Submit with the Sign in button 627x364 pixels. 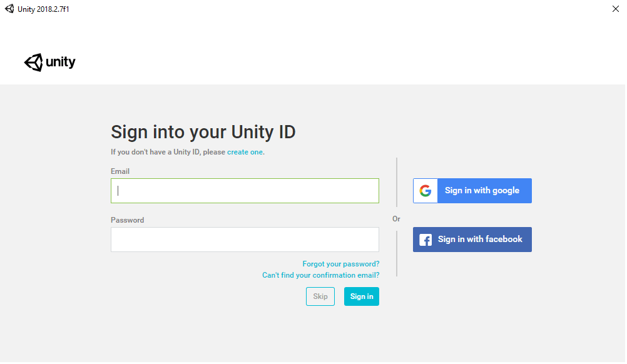click(362, 297)
